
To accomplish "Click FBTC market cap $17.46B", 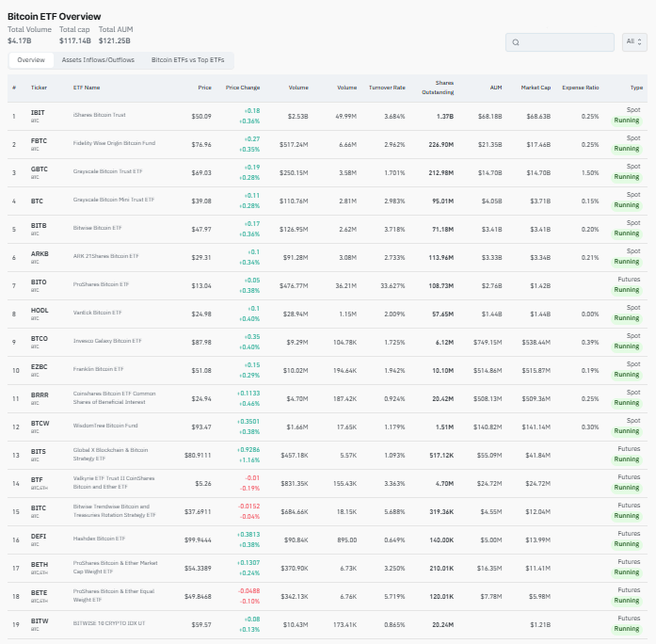I will pyautogui.click(x=538, y=145).
